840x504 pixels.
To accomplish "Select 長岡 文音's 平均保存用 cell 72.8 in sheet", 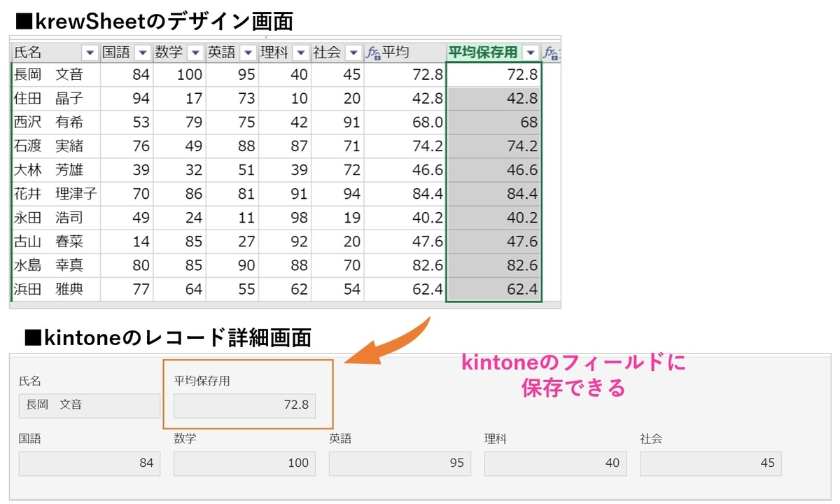I will tap(493, 75).
